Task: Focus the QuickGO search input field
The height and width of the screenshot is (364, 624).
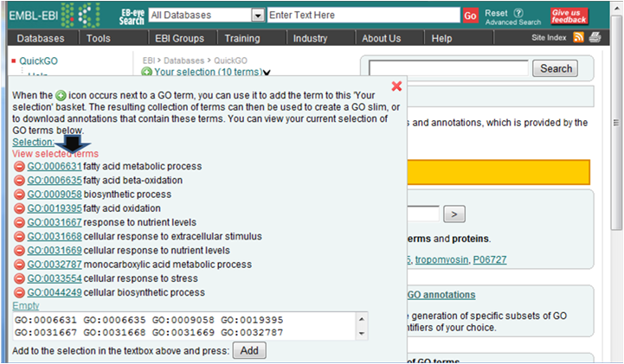Action: (448, 68)
